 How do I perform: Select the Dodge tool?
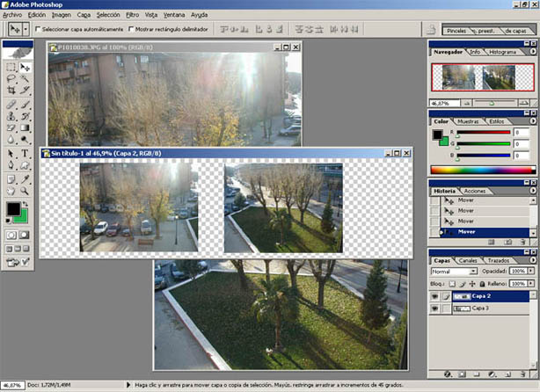pyautogui.click(x=25, y=140)
